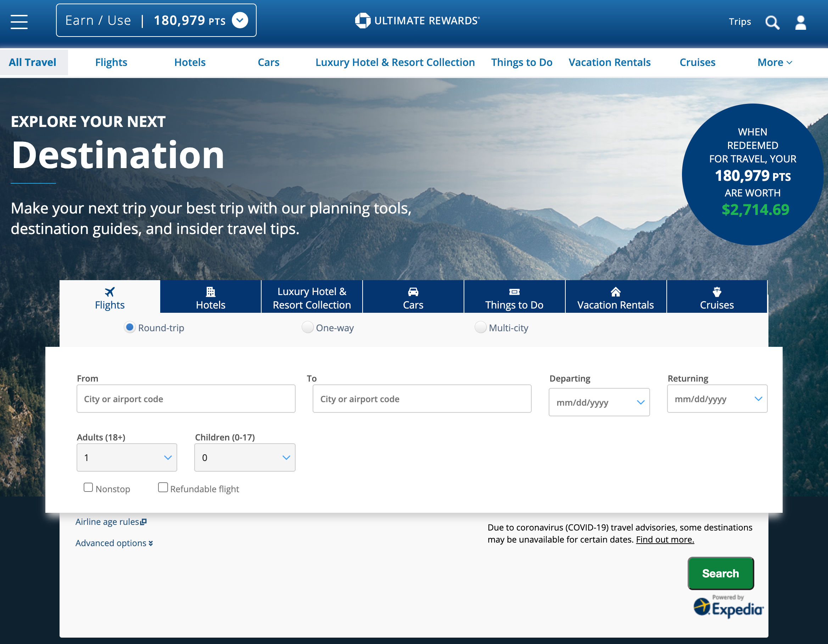Enable the Nonstop checkbox
828x644 pixels.
[x=88, y=487]
